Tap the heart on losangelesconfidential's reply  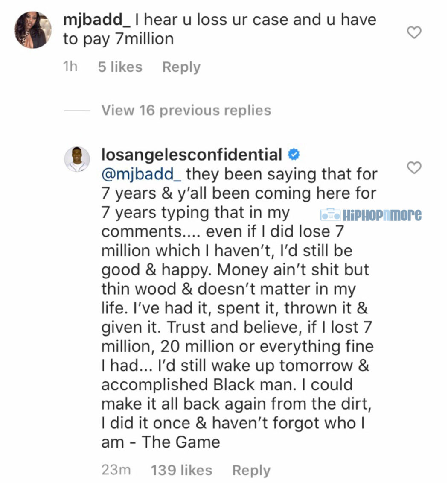pos(414,168)
